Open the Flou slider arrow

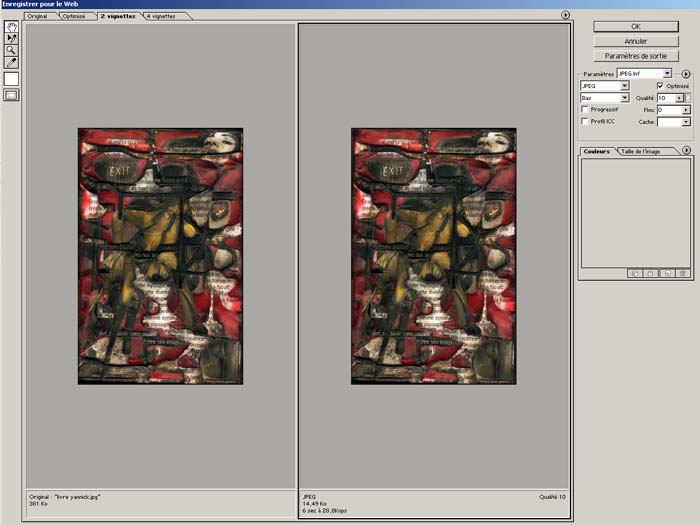coord(686,110)
